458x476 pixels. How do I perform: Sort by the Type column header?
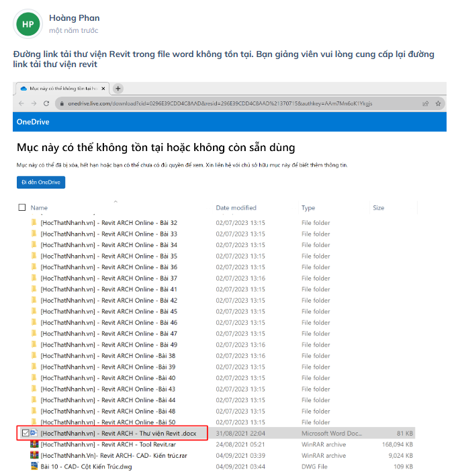coord(308,208)
